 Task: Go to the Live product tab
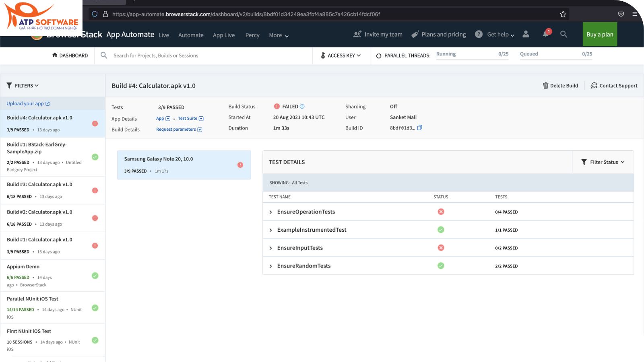(x=164, y=35)
